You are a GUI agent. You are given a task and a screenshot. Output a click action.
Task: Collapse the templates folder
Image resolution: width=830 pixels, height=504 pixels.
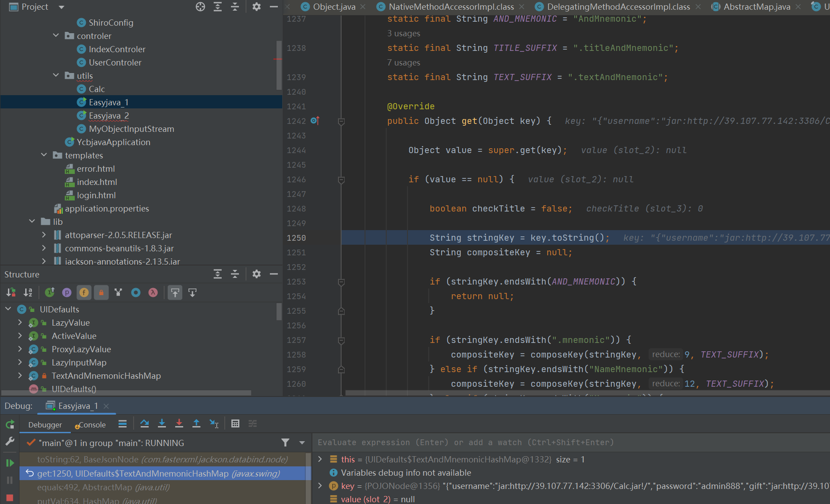(x=44, y=155)
